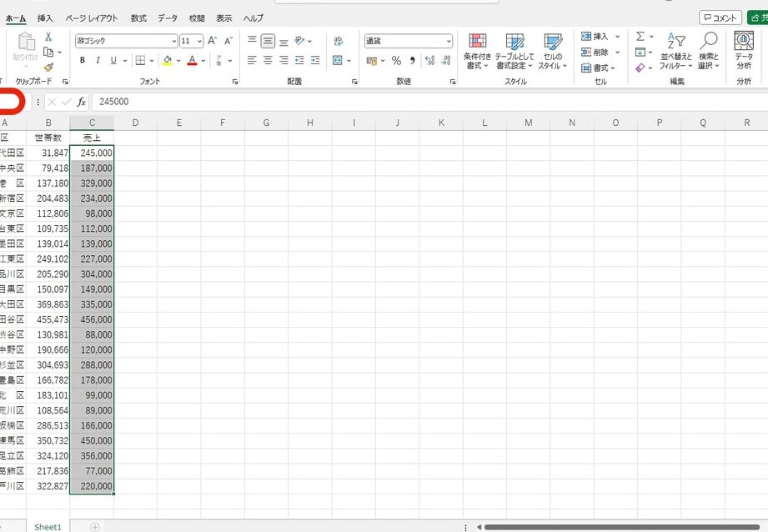
Task: Expand the font size 11 dropdown
Action: tap(199, 41)
